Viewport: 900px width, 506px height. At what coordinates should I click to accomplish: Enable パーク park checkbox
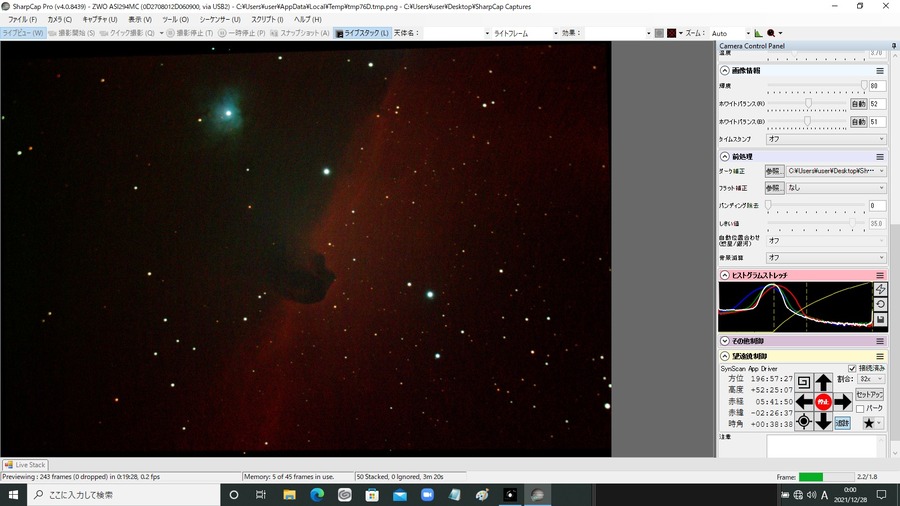(860, 408)
